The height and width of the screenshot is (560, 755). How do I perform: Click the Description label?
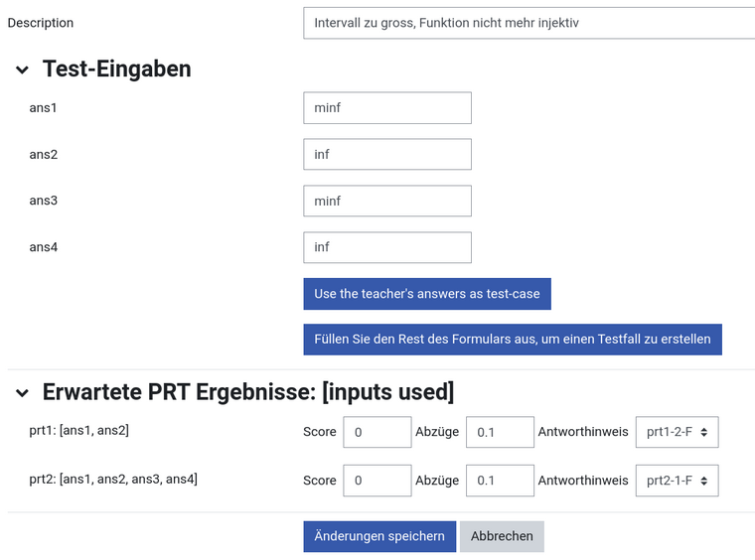point(41,23)
